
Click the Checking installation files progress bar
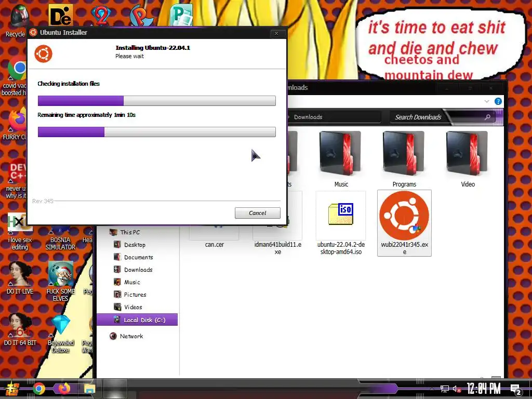pyautogui.click(x=156, y=101)
